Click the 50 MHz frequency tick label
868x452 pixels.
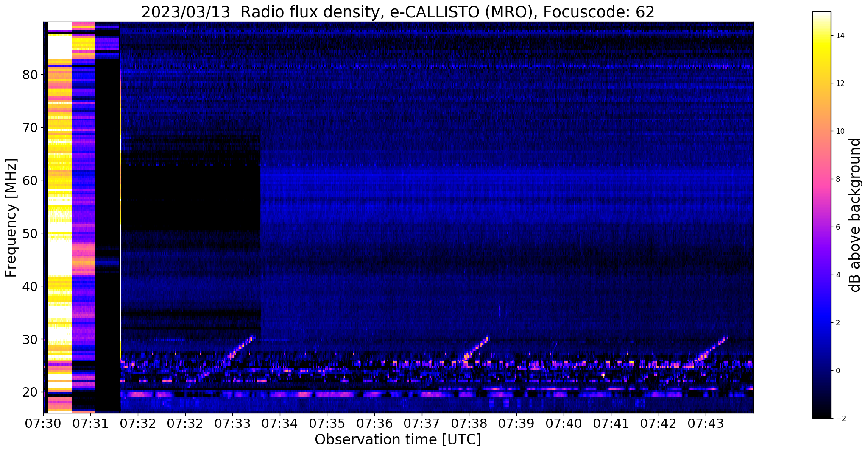[x=30, y=233]
